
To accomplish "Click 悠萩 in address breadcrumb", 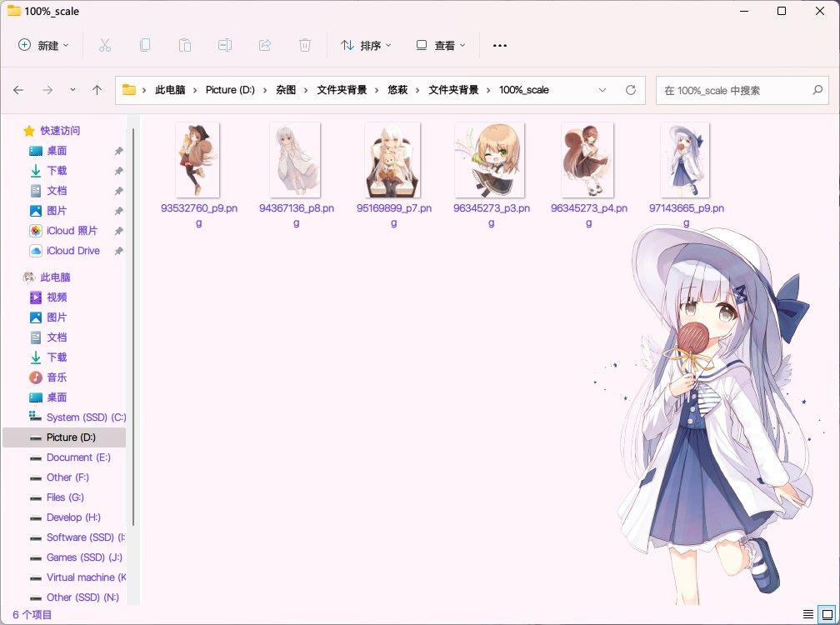I will coord(397,90).
